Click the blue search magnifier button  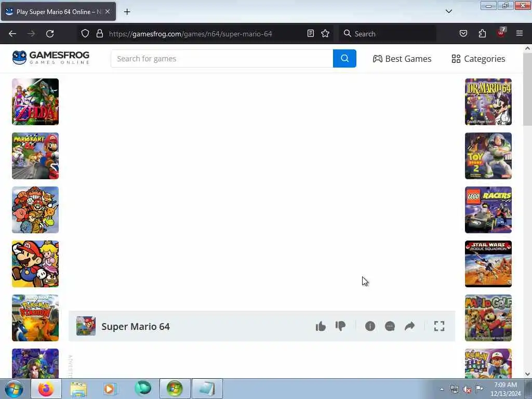click(345, 58)
